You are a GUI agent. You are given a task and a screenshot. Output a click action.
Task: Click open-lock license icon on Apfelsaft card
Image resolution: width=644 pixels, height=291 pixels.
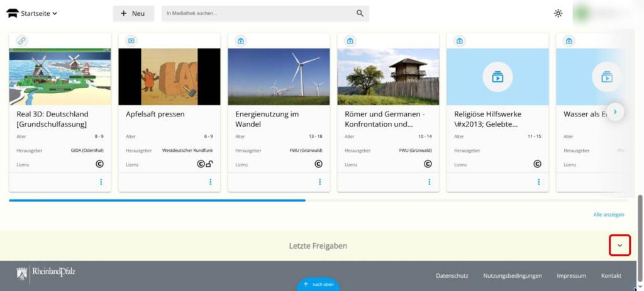coord(209,164)
